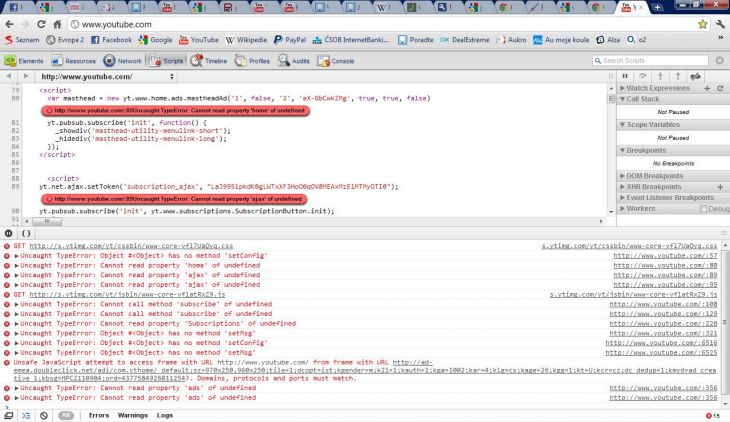Viewport: 730px width, 422px height.
Task: Add an XHR breakpoint
Action: pyautogui.click(x=720, y=187)
